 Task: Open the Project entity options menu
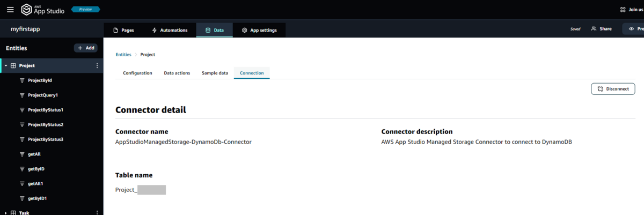tap(97, 65)
